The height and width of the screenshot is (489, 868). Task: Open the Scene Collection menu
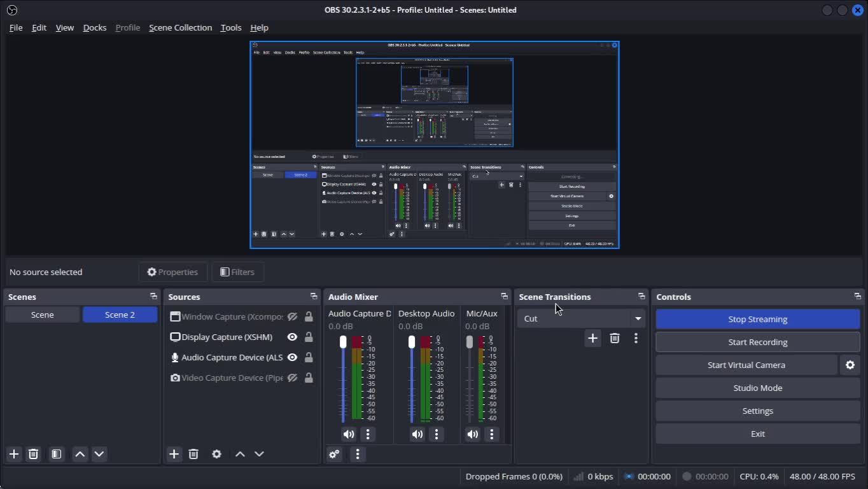180,27
